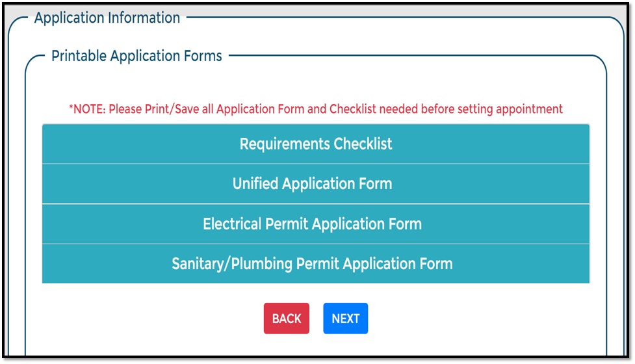
Task: Open the Unified Application Form
Action: [x=313, y=184]
